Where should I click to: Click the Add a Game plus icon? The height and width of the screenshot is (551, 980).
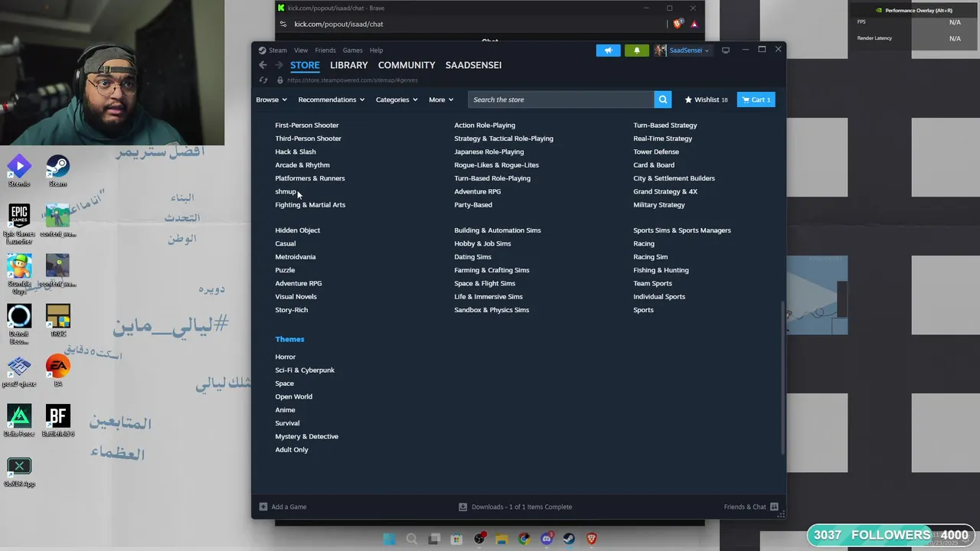tap(263, 507)
